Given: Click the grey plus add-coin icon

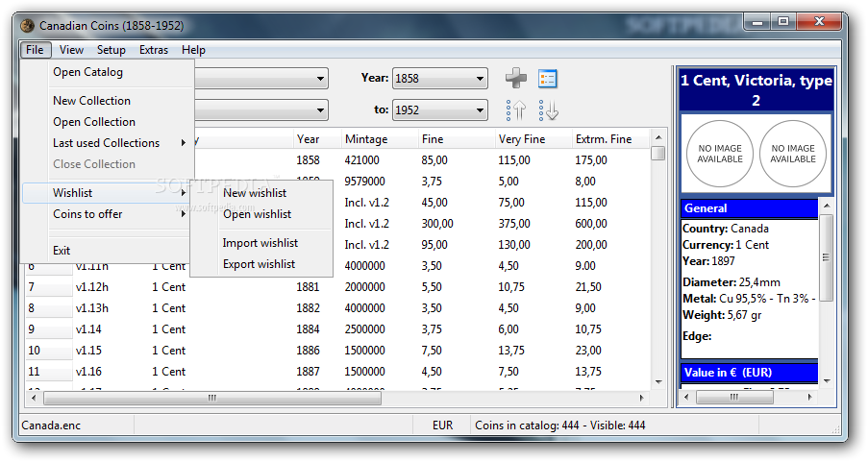Looking at the screenshot, I should [516, 78].
